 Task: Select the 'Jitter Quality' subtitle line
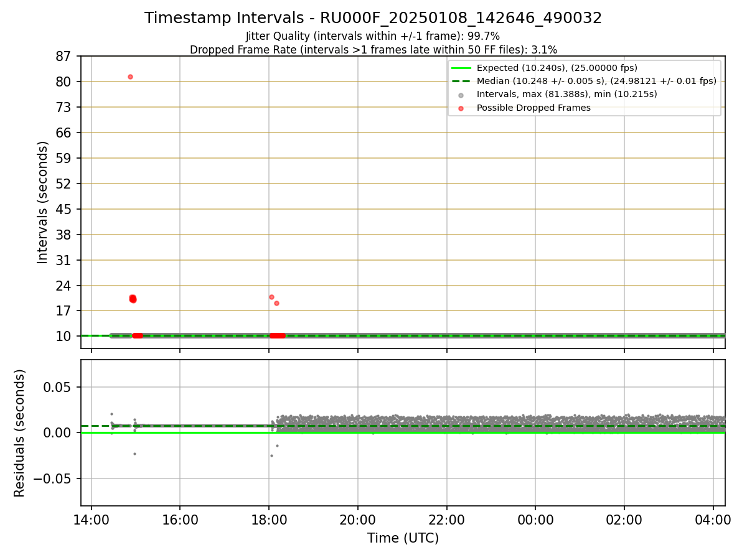pyautogui.click(x=373, y=36)
